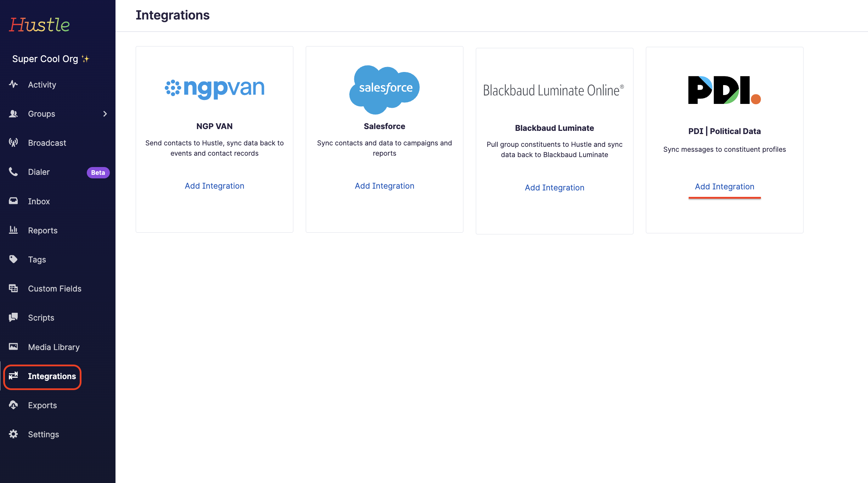868x483 pixels.
Task: Add the Salesforce integration
Action: (x=384, y=186)
